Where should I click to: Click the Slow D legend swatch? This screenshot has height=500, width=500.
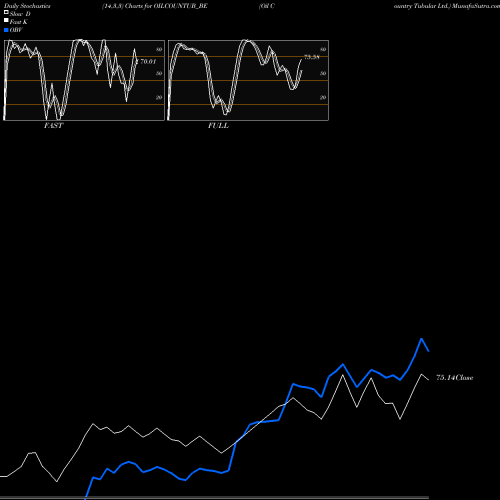pos(6,12)
